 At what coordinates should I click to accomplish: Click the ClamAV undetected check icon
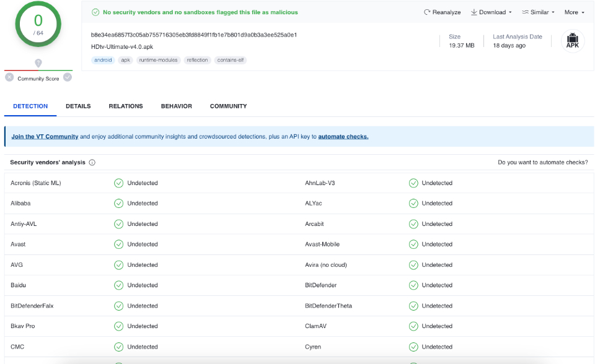[x=413, y=326]
